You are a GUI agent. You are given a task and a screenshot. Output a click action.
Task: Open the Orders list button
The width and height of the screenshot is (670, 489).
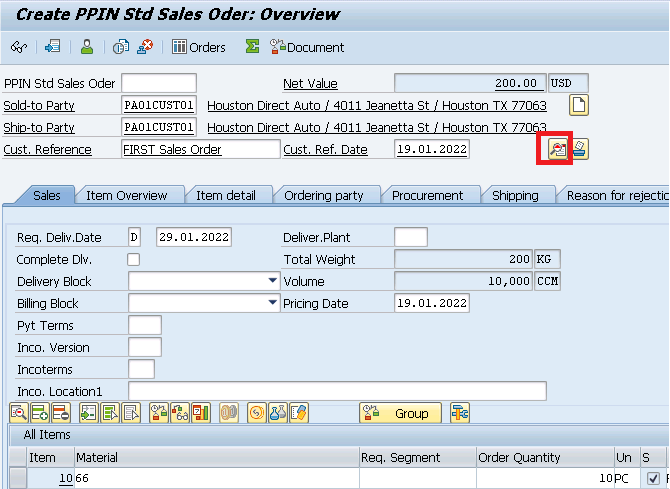[199, 47]
